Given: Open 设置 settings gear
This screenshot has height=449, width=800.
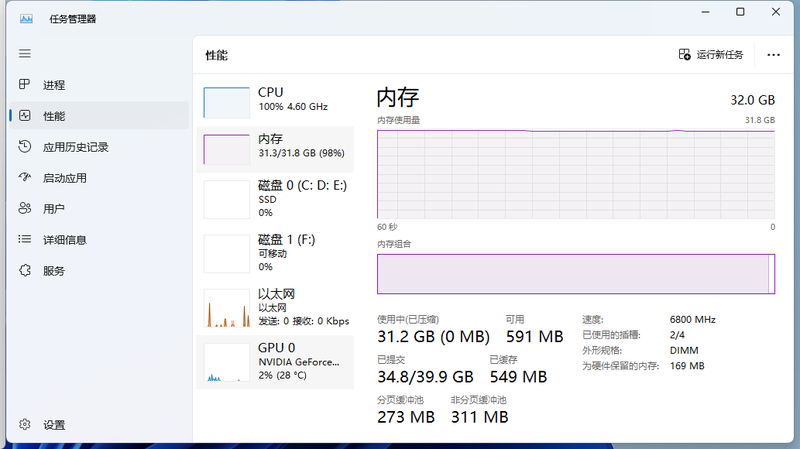Looking at the screenshot, I should (x=24, y=425).
